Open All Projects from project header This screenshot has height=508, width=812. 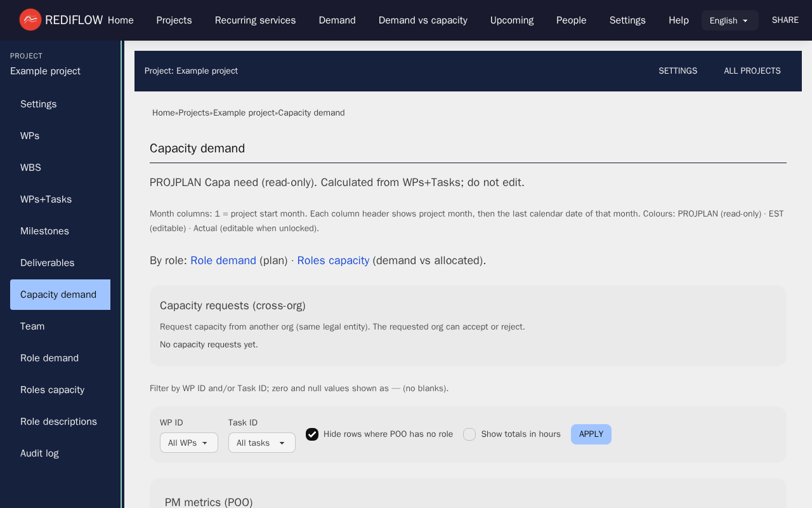752,71
